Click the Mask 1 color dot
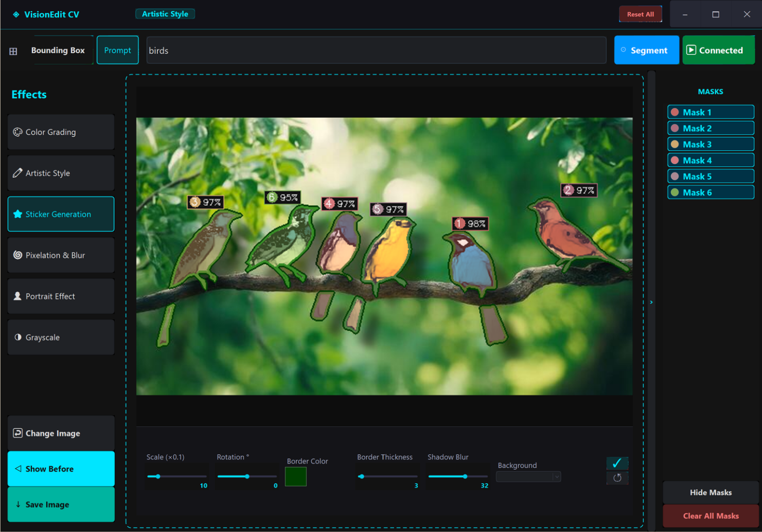Viewport: 762px width, 532px height. (675, 112)
